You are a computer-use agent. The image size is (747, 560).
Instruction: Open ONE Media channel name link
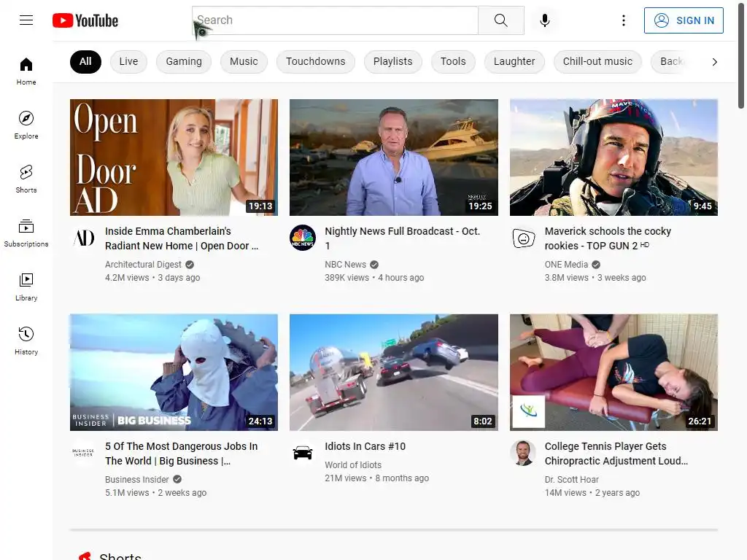click(x=566, y=264)
